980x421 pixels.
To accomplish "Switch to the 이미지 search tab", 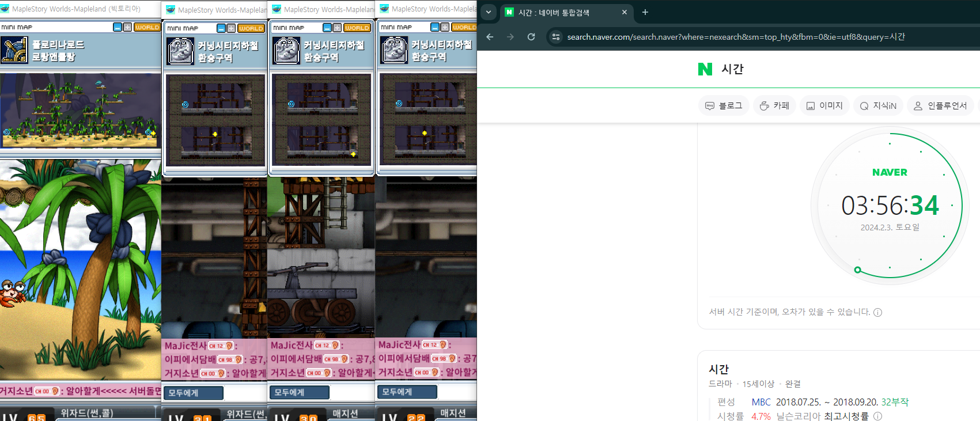I will pos(824,105).
